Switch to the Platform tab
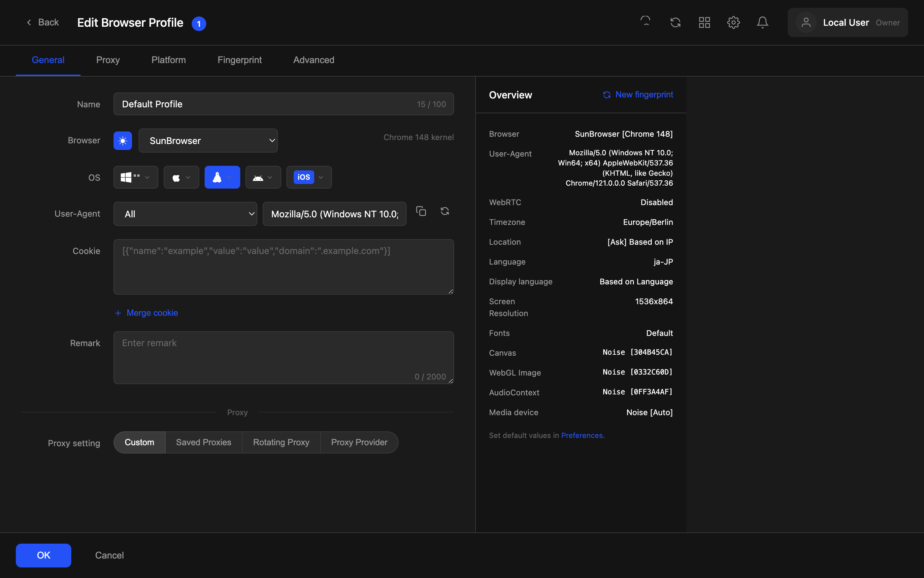The width and height of the screenshot is (924, 578). click(168, 60)
